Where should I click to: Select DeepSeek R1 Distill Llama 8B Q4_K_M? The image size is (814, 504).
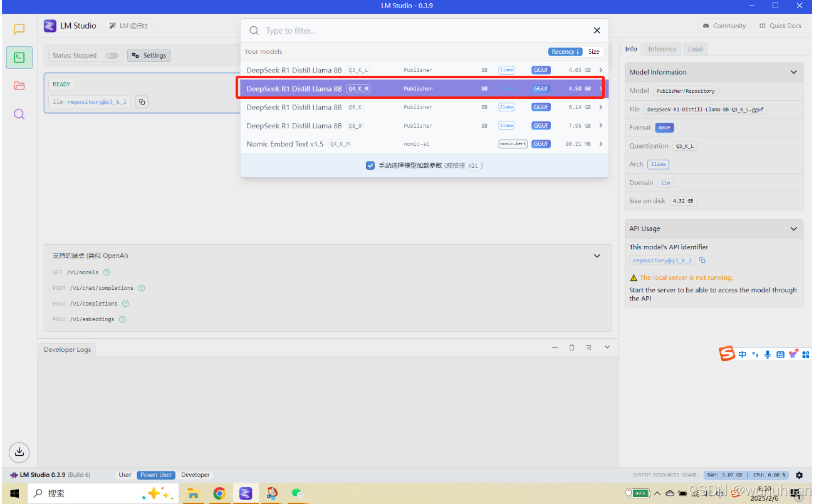(x=424, y=88)
